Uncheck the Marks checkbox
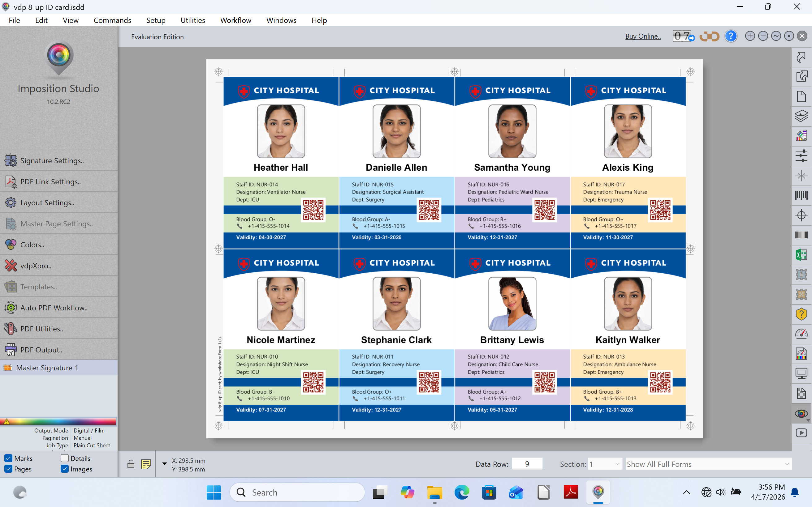This screenshot has height=507, width=812. tap(8, 458)
